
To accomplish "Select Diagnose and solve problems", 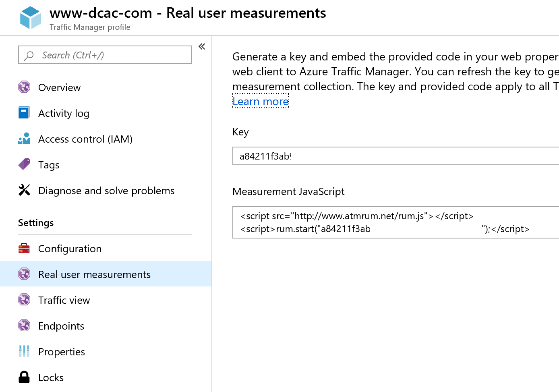I will [106, 190].
